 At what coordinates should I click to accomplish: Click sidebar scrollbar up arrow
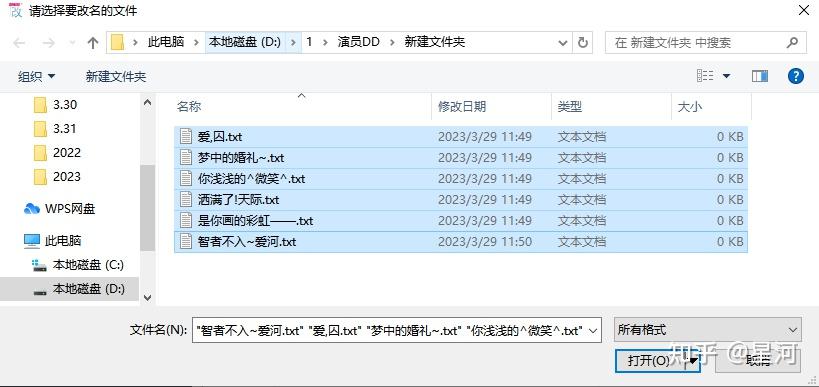(147, 102)
